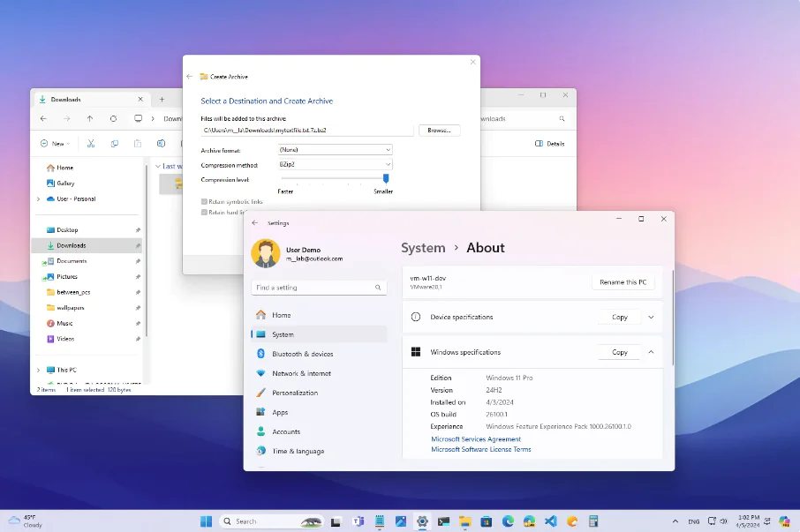This screenshot has height=532, width=800.
Task: Click the Browse button in Create Archive
Action: (440, 129)
